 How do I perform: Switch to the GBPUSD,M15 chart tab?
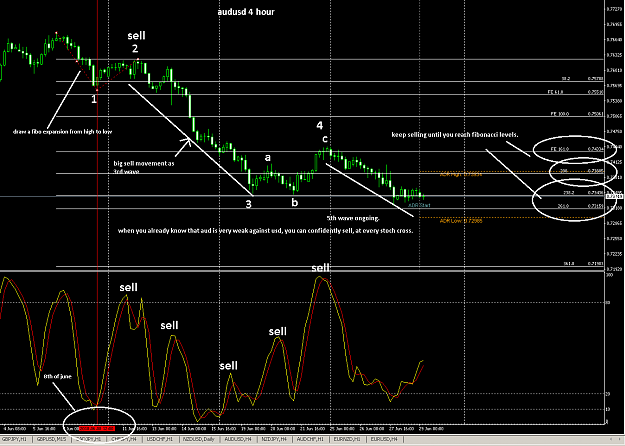pos(51,439)
